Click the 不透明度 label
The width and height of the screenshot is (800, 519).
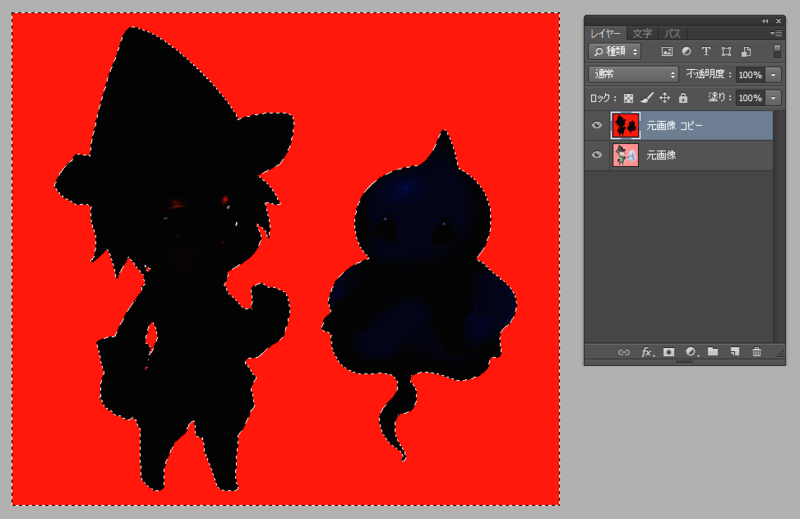click(x=709, y=74)
